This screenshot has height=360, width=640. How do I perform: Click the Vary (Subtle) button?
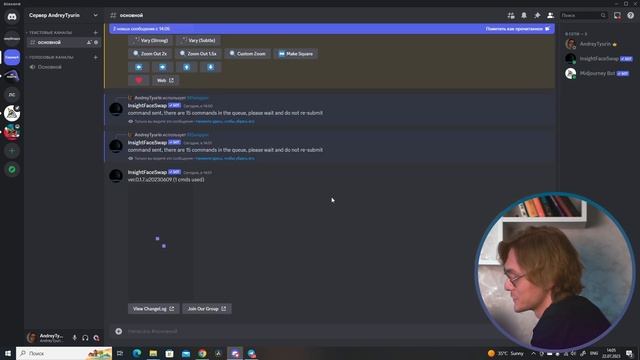click(x=199, y=40)
